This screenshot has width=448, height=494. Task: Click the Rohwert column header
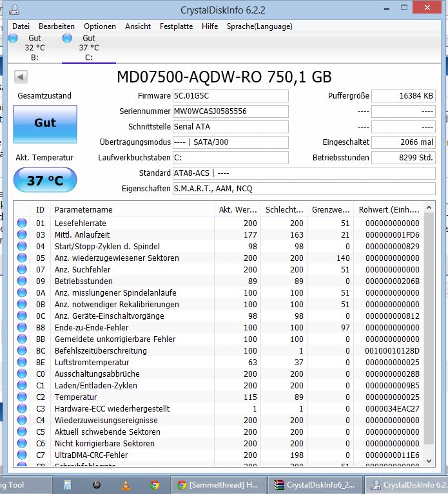tap(389, 210)
